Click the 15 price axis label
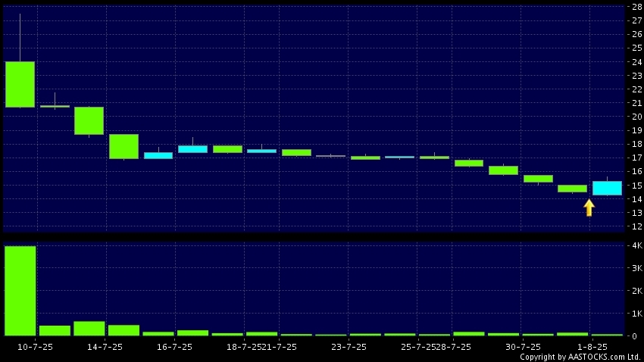The width and height of the screenshot is (644, 362). (x=637, y=185)
